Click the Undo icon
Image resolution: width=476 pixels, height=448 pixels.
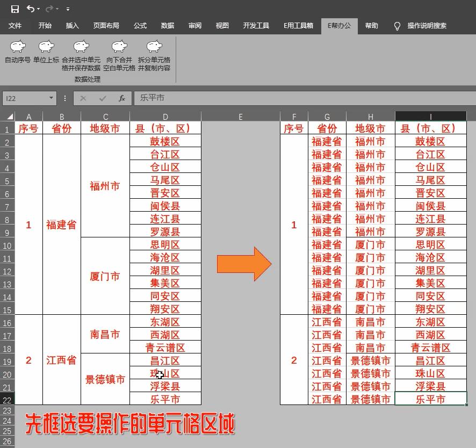[x=30, y=9]
